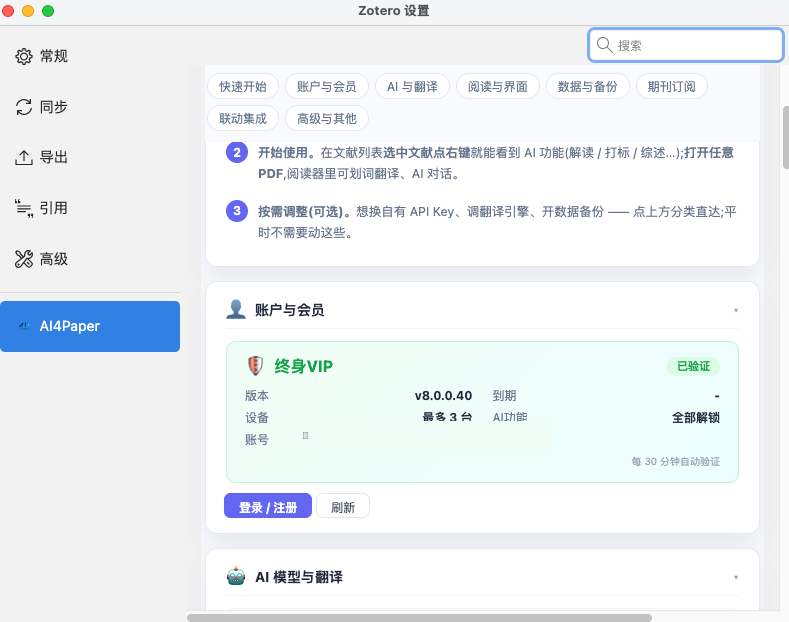Click the Zotero 设置 window title
The height and width of the screenshot is (622, 789).
click(x=394, y=11)
